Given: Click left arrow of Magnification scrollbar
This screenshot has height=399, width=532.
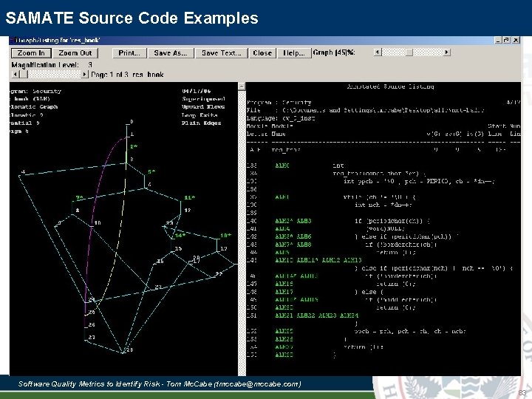Looking at the screenshot, I should click(15, 74).
